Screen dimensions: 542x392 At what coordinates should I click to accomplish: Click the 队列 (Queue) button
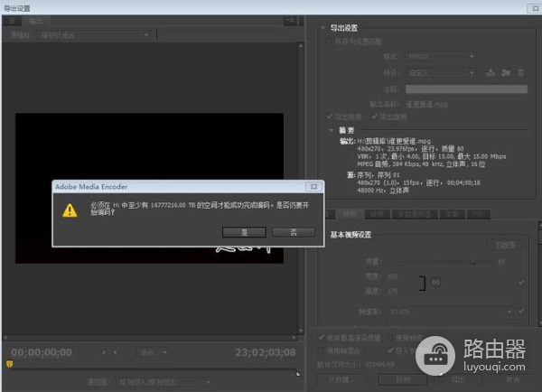pos(403,379)
